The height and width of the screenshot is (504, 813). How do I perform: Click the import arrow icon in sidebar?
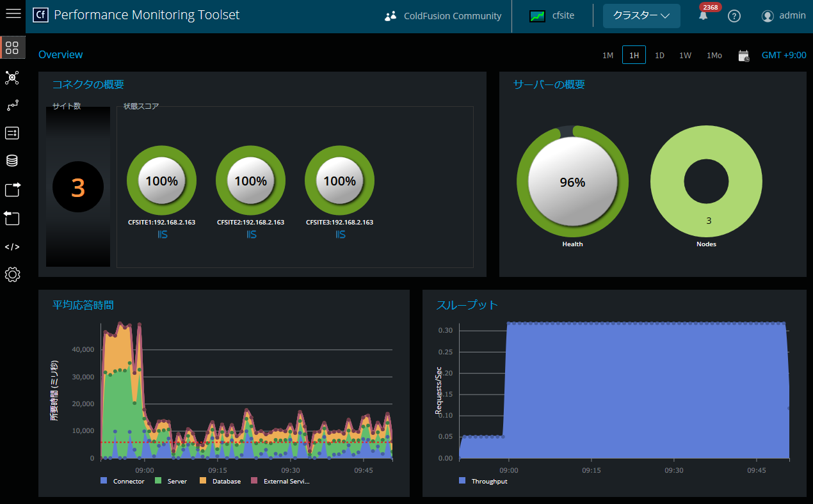12,218
